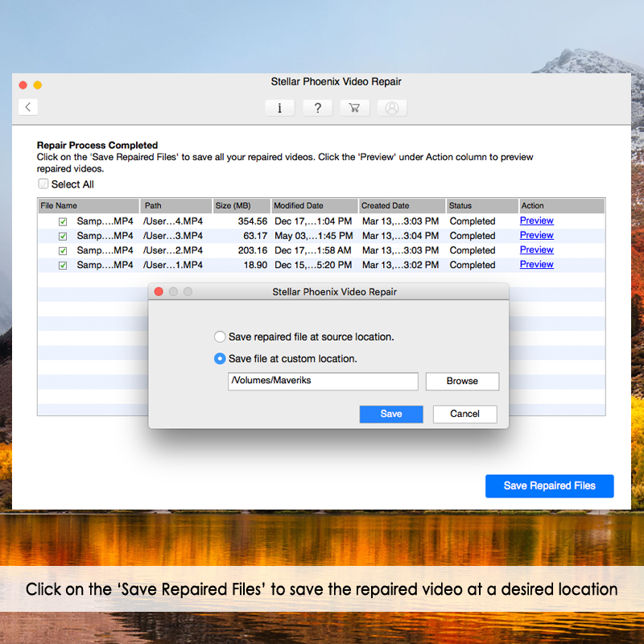
Task: Select 'Save repaired file at source location' radio
Action: (220, 336)
